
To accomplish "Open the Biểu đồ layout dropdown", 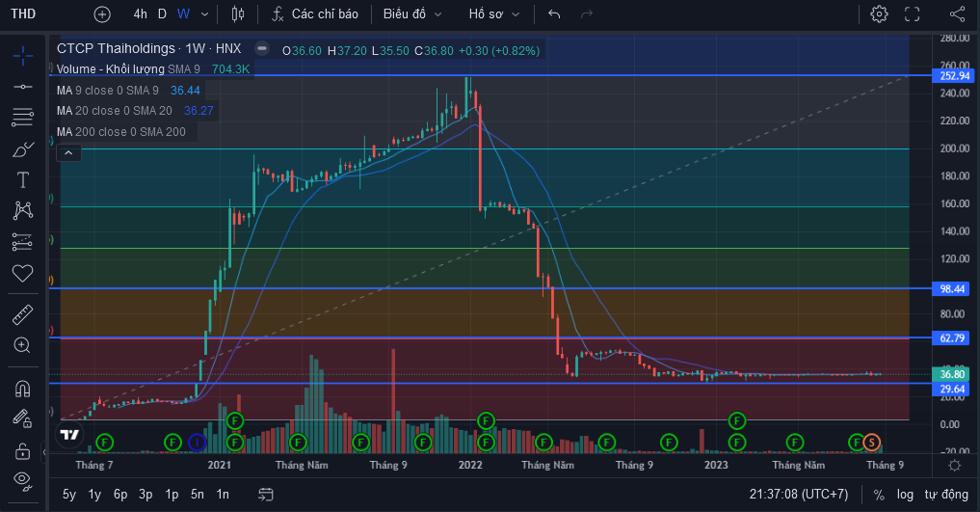I will click(412, 14).
